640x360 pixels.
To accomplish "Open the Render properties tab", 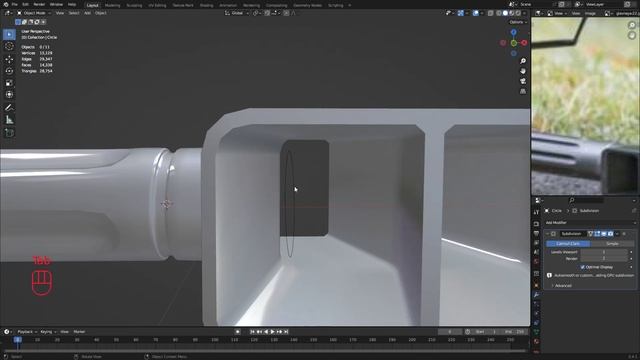I will [x=536, y=224].
